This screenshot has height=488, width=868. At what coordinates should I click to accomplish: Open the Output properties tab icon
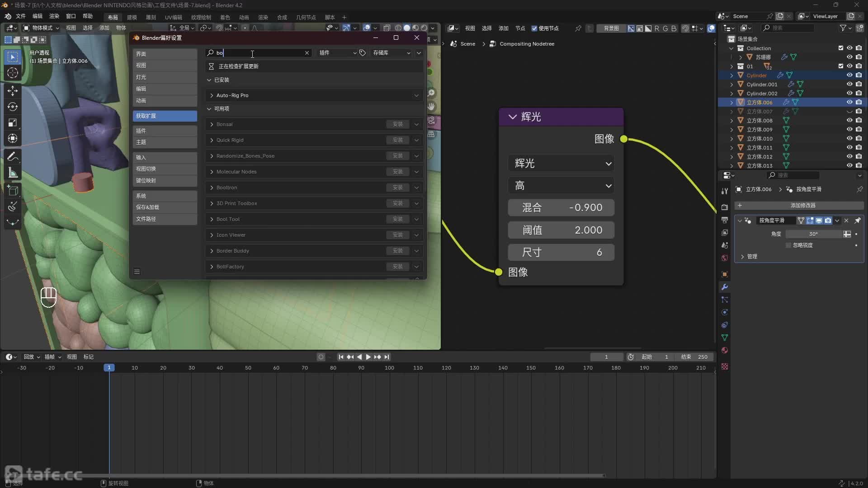(725, 220)
